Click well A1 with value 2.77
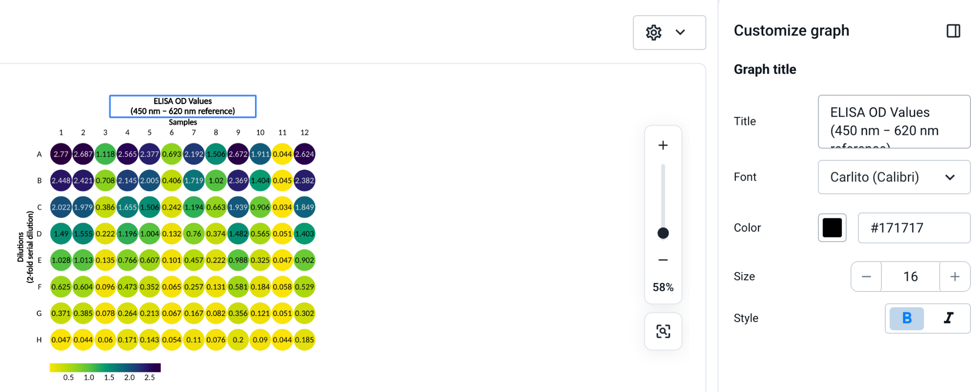Viewport: 980px width, 392px height. tap(61, 154)
